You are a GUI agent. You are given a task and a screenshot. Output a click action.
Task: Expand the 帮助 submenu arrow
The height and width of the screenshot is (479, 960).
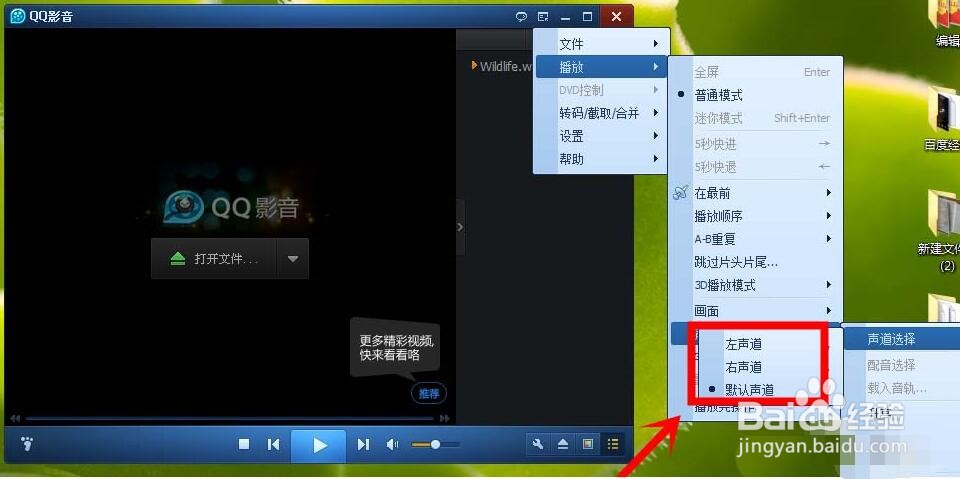[656, 159]
